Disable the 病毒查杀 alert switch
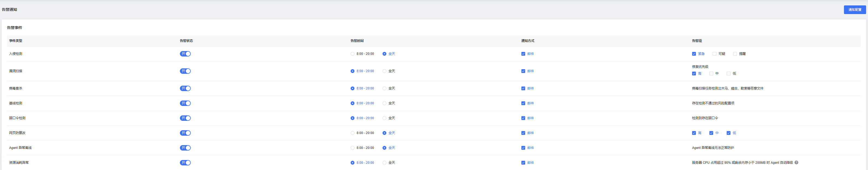Screen dimensions: 868x170 [x=185, y=88]
